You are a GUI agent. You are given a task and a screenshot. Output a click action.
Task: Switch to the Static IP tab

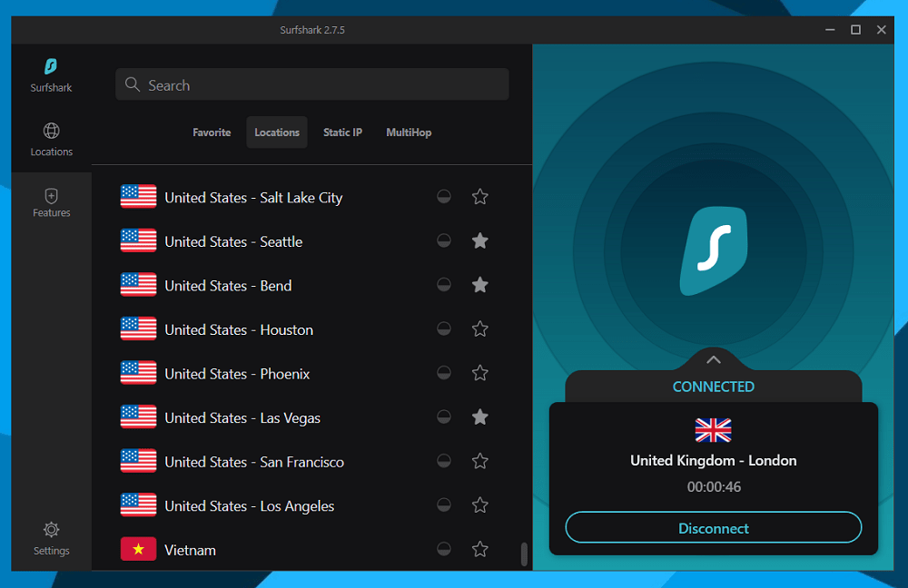click(x=343, y=132)
